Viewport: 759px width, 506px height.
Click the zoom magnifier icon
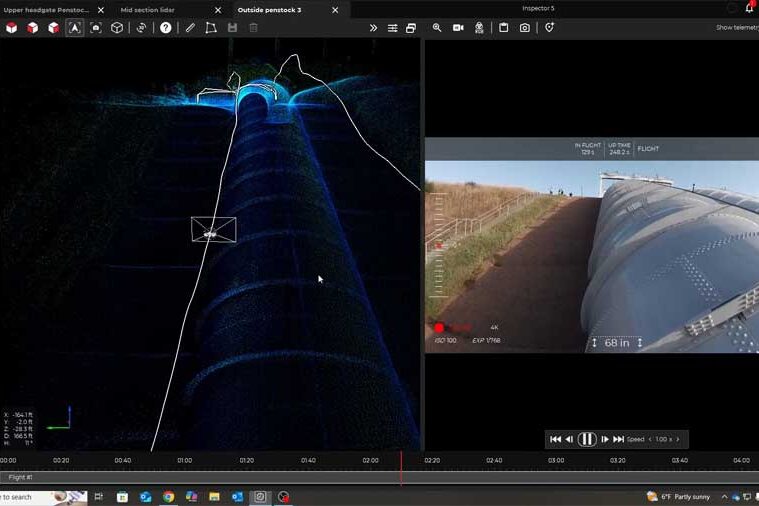point(437,28)
